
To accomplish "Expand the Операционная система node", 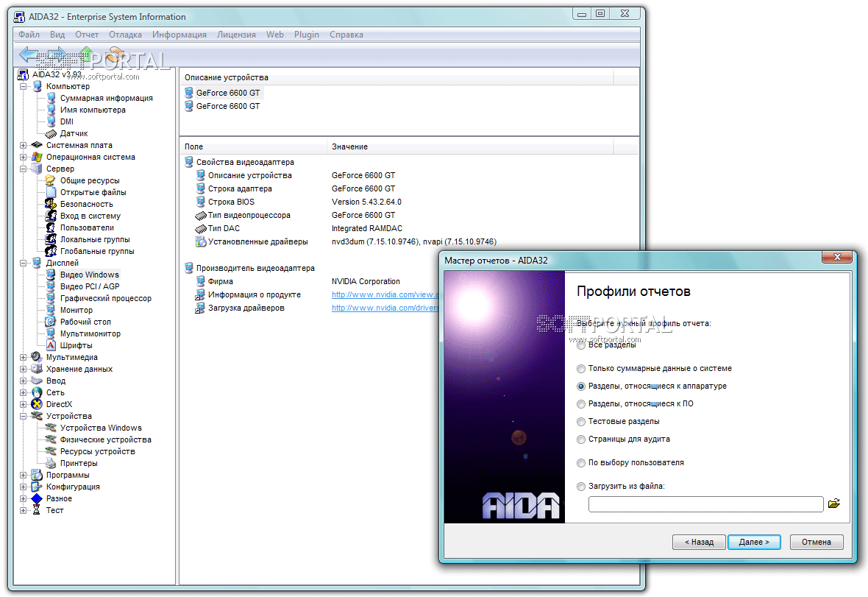I will (x=24, y=157).
